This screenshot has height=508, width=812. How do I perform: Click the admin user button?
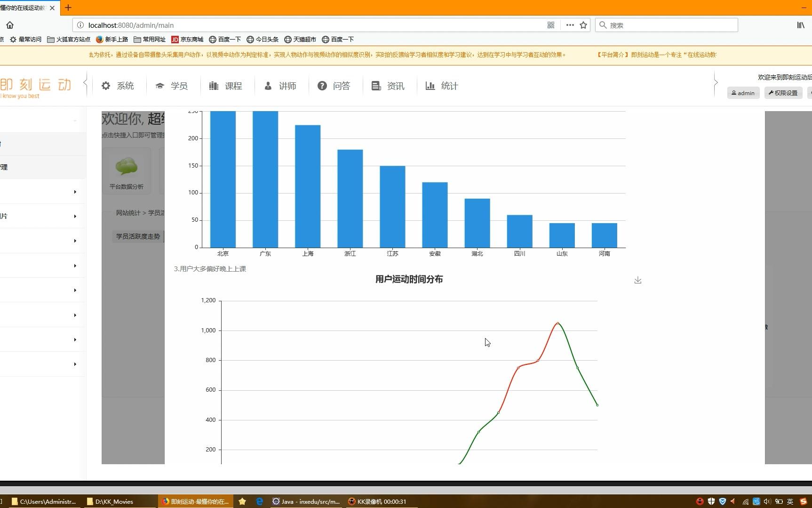click(743, 93)
